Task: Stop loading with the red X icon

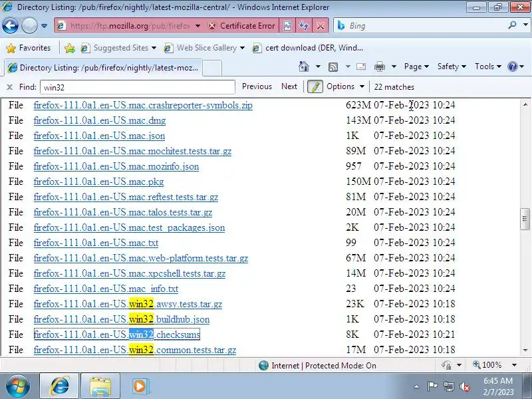Action: (320, 26)
